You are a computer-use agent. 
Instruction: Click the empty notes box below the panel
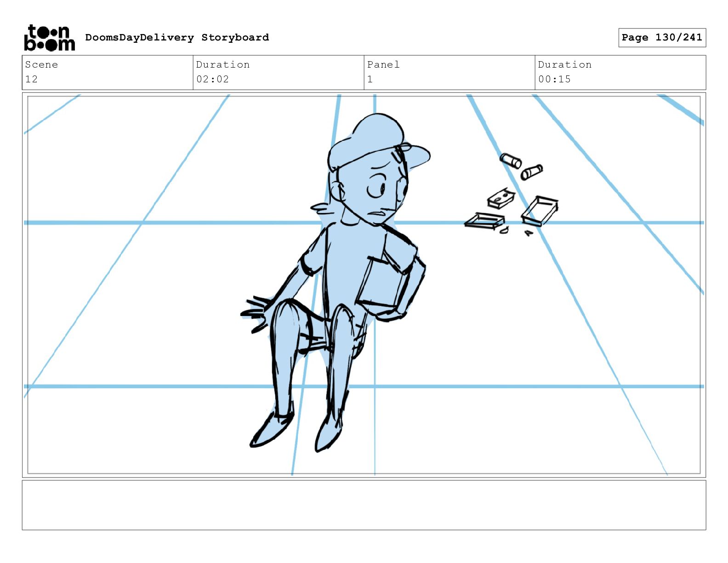364,505
